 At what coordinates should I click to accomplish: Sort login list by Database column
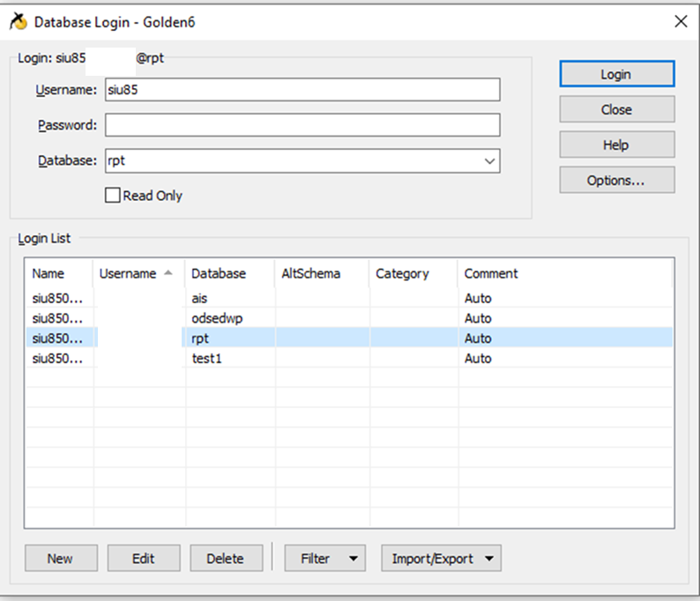coord(230,273)
